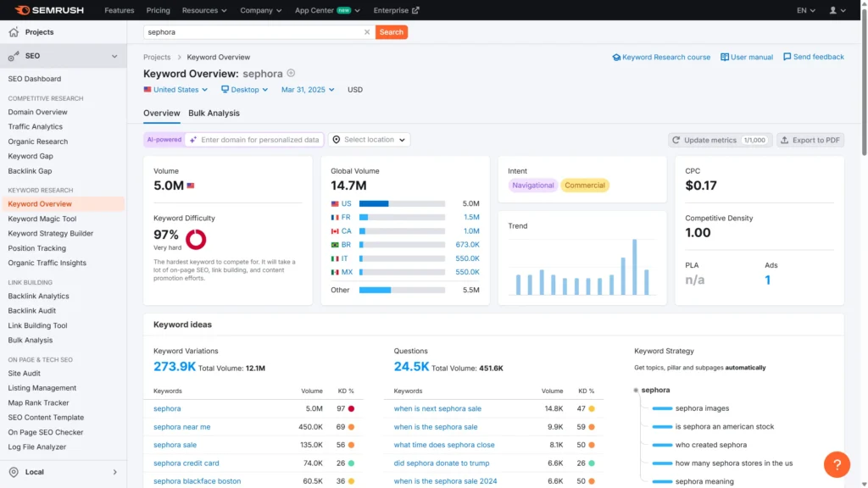Click the France flag in Global Volume
This screenshot has width=868, height=488.
pos(335,218)
